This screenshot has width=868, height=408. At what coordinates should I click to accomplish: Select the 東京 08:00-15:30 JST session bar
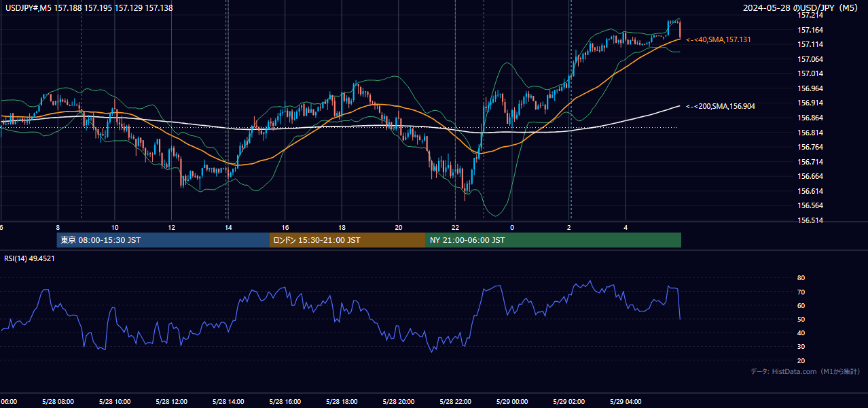point(163,240)
